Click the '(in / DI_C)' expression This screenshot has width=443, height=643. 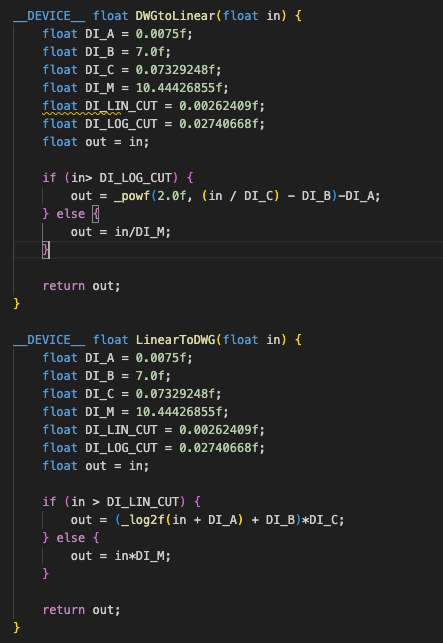coord(240,196)
